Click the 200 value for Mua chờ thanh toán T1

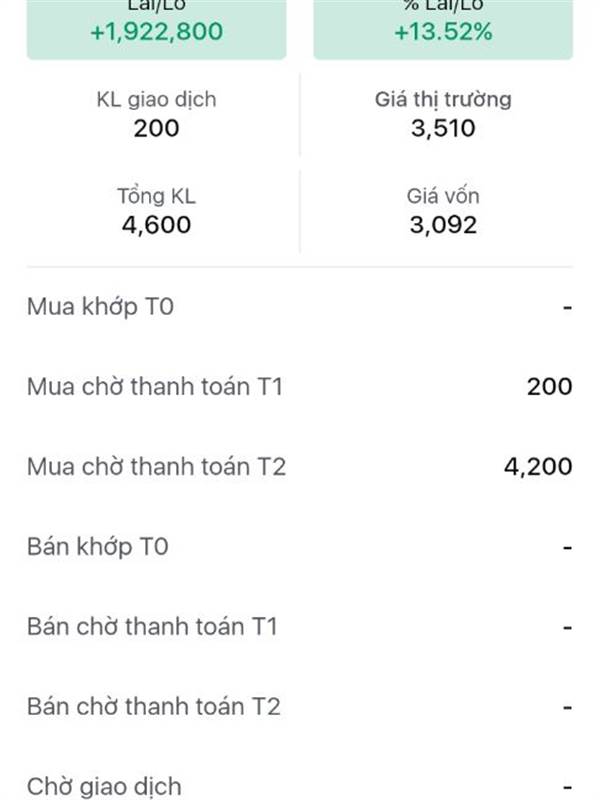tap(549, 387)
